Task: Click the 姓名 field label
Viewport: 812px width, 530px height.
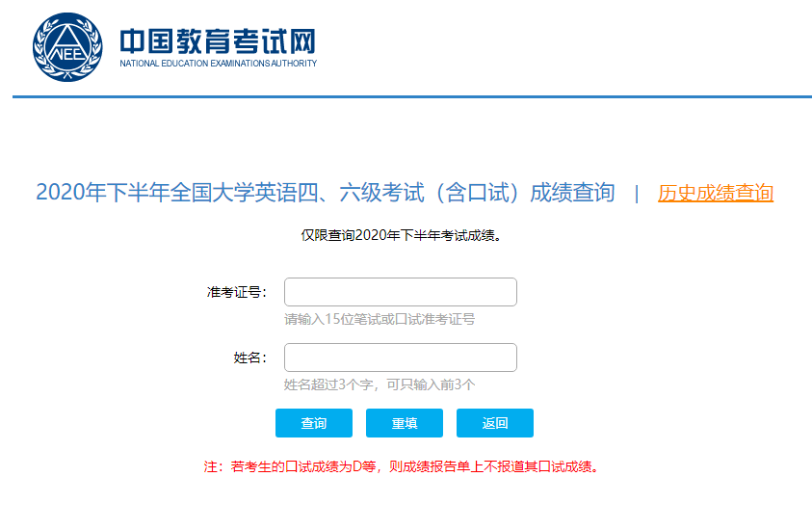Action: point(249,358)
